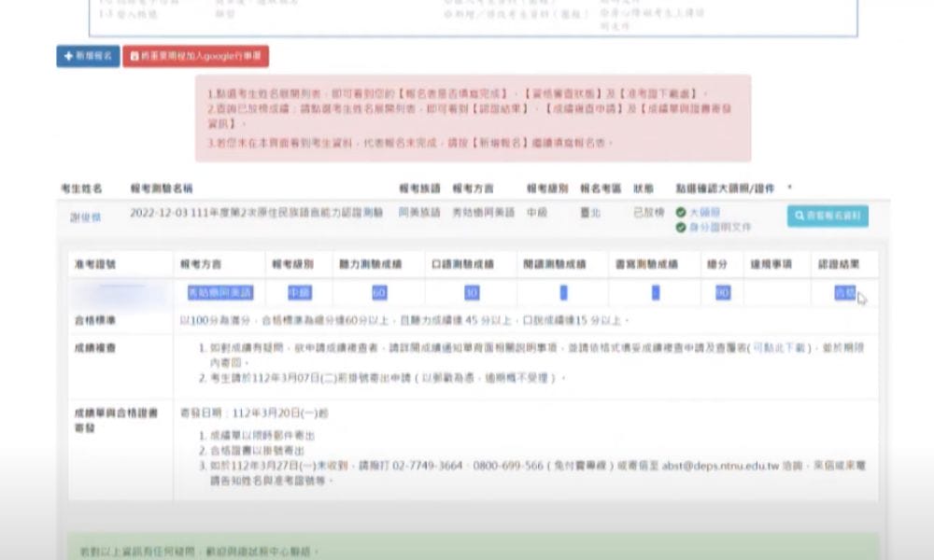Click the oral score value 30
The width and height of the screenshot is (934, 560).
472,293
